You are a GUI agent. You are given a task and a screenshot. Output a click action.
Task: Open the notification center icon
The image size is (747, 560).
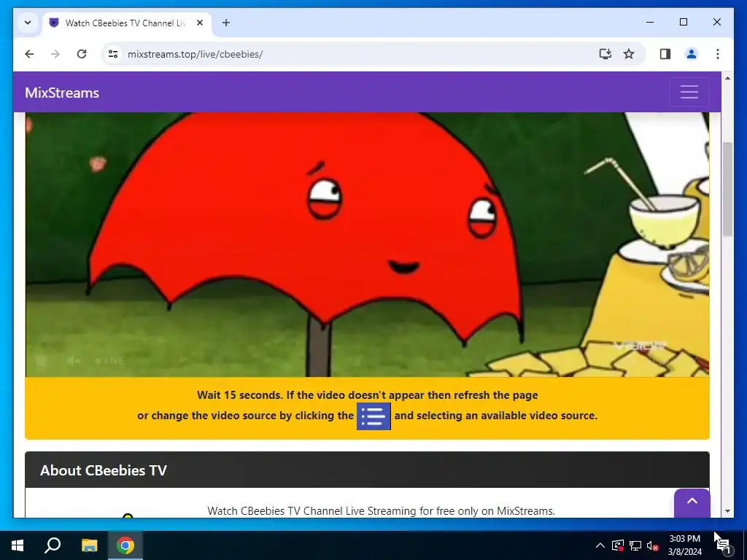coord(723,545)
